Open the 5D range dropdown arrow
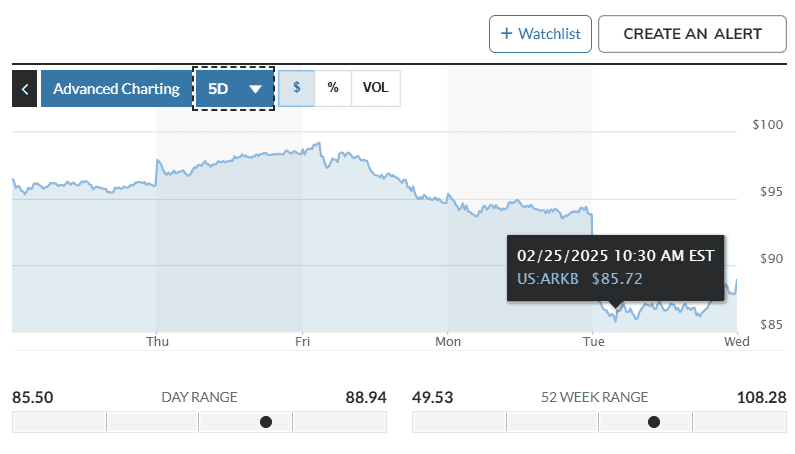The width and height of the screenshot is (795, 454). 256,89
